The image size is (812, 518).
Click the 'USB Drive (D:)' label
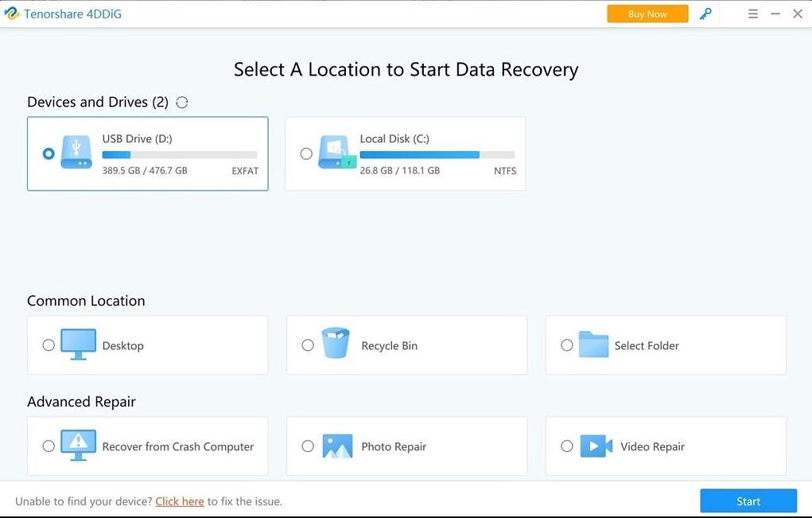[138, 138]
